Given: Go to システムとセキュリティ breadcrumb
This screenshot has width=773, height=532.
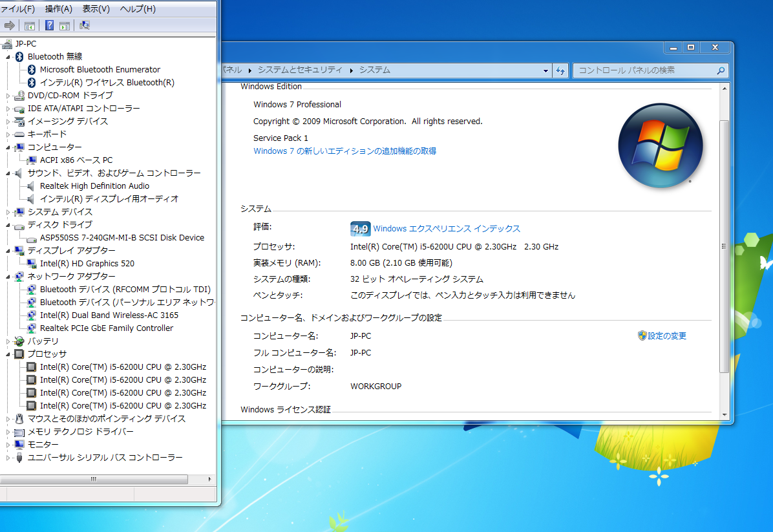Looking at the screenshot, I should pyautogui.click(x=300, y=70).
